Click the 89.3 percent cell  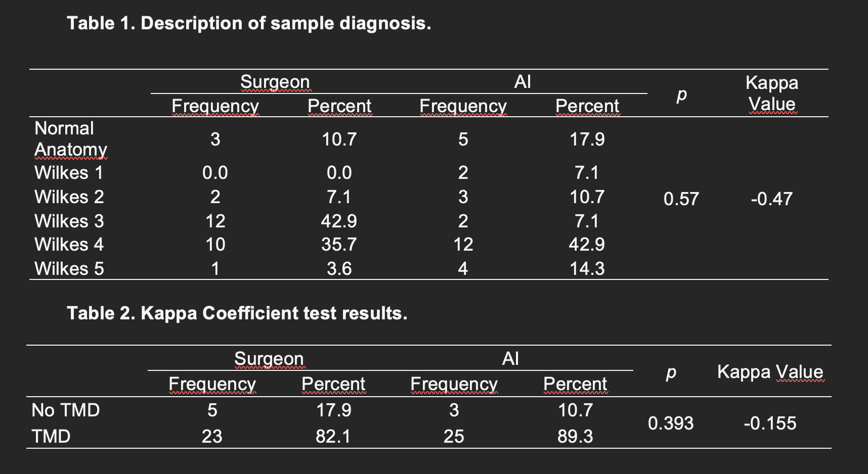point(575,436)
